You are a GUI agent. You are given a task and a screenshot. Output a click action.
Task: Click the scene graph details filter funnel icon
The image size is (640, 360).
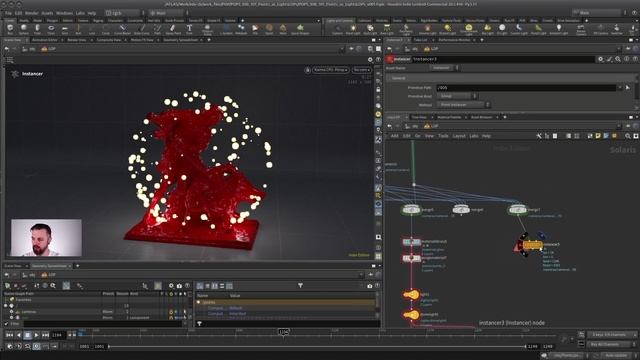coord(300,286)
